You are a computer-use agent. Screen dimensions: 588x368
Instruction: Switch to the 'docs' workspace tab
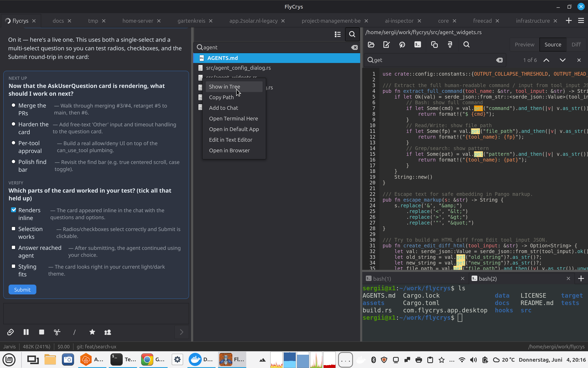click(x=58, y=21)
